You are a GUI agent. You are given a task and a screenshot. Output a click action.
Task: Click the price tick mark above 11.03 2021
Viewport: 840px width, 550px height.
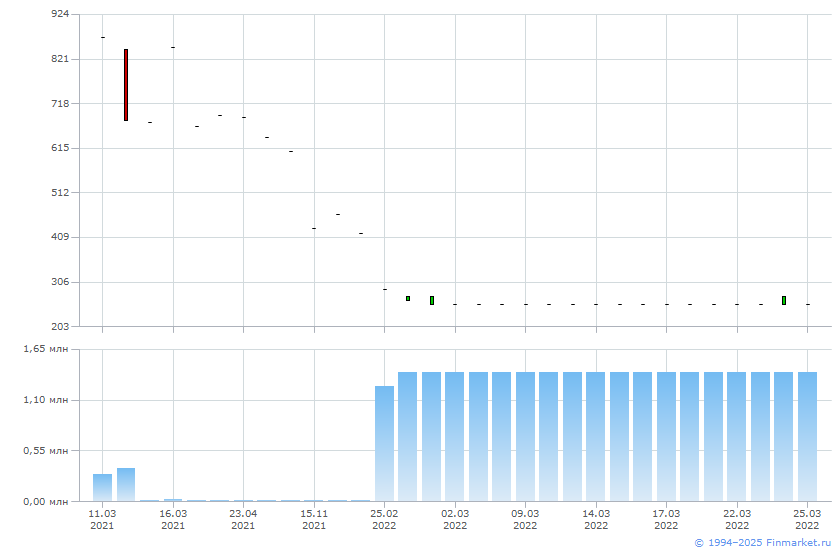tap(103, 37)
